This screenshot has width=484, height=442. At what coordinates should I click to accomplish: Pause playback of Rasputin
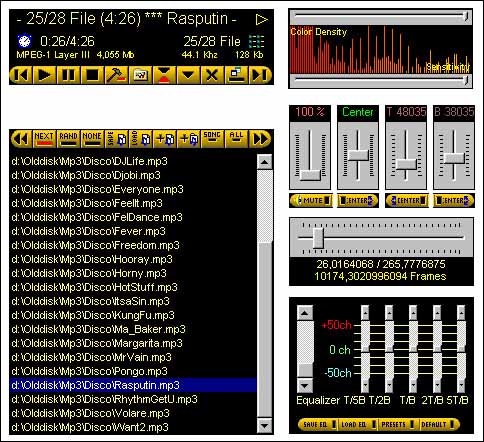(x=69, y=75)
